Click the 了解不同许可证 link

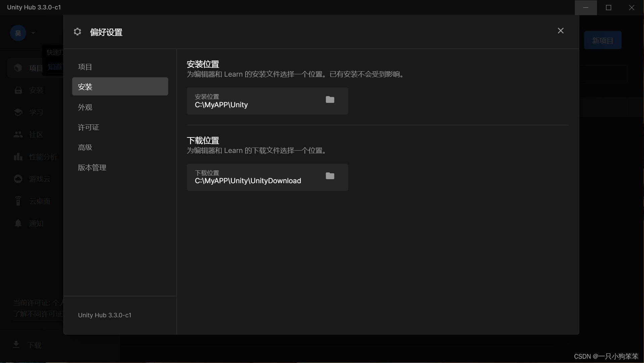click(38, 314)
